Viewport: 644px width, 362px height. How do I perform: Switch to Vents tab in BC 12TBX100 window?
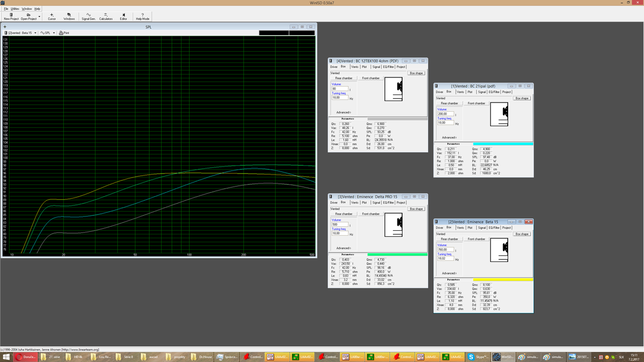[x=355, y=67]
